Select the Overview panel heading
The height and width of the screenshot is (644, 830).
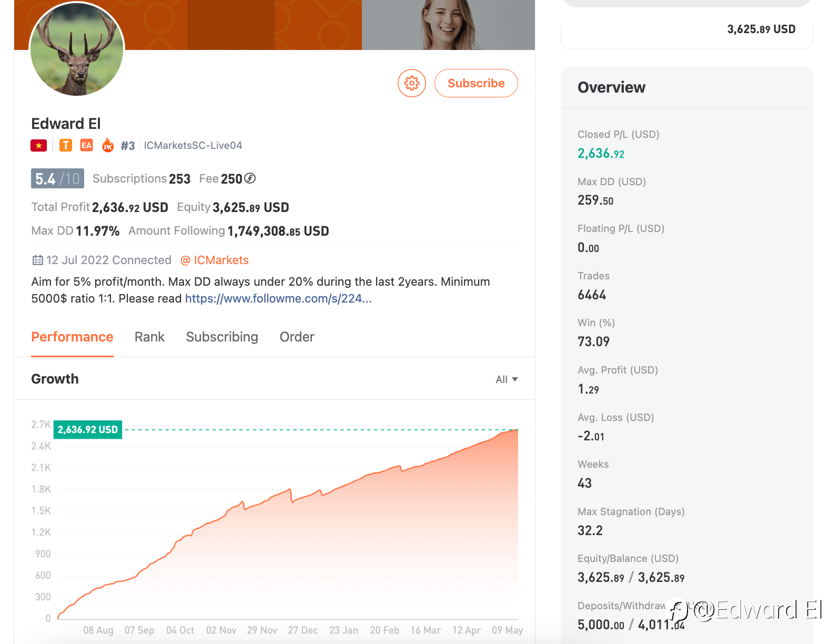611,87
